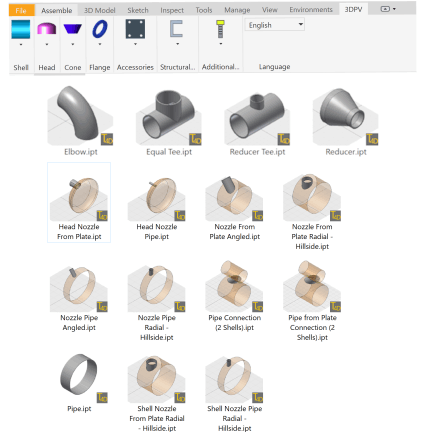The width and height of the screenshot is (432, 432).
Task: Click the ribbon display options icon
Action: (x=388, y=9)
